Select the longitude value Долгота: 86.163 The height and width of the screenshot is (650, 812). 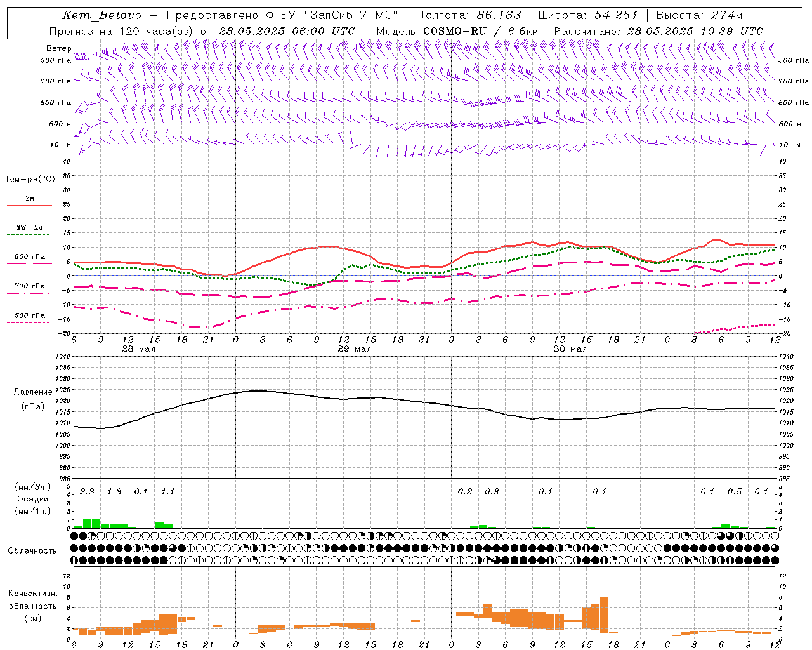coord(468,15)
